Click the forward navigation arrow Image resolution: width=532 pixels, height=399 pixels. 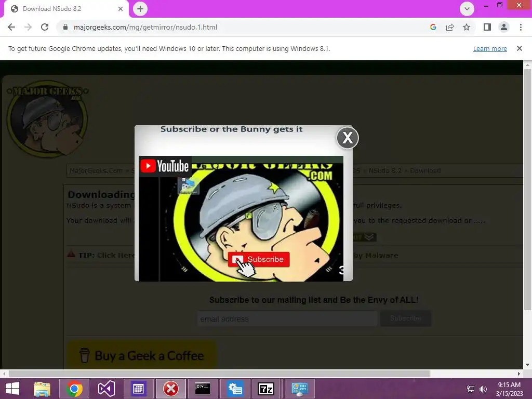coord(28,27)
